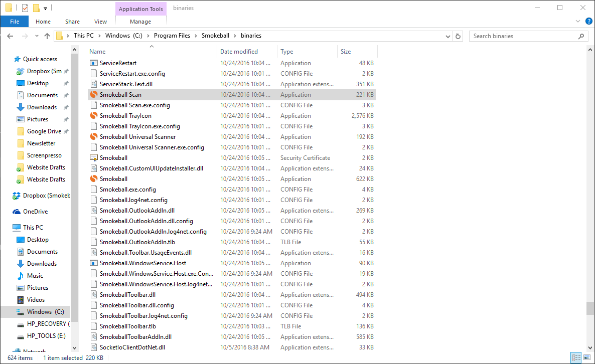
Task: Select the Application Tools contextual tab
Action: [x=141, y=9]
